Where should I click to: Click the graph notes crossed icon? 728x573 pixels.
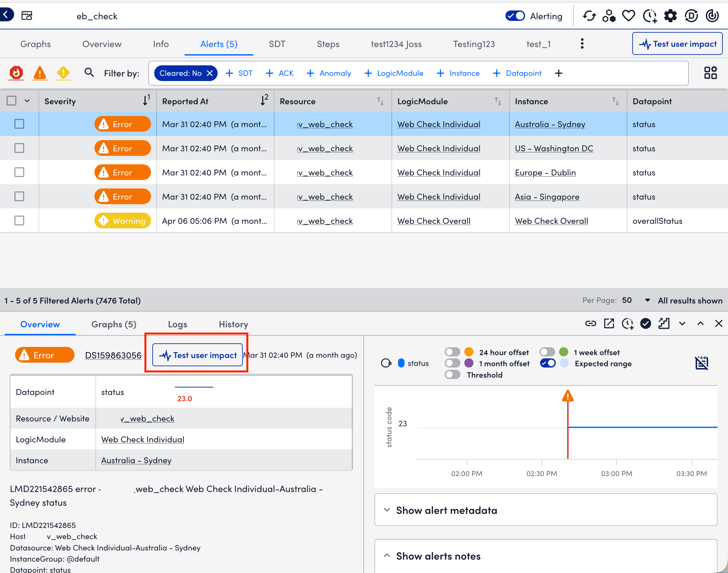tap(702, 363)
